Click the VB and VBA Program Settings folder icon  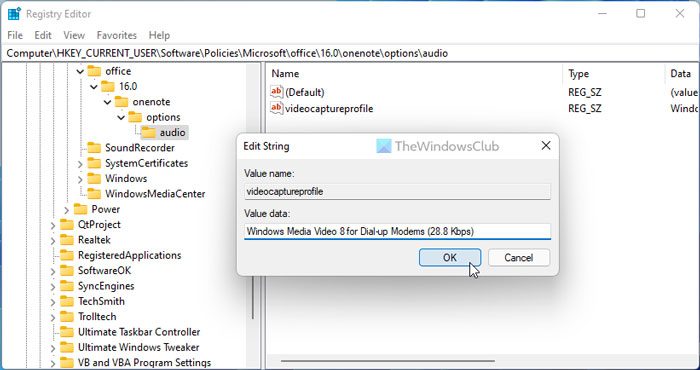(67, 362)
